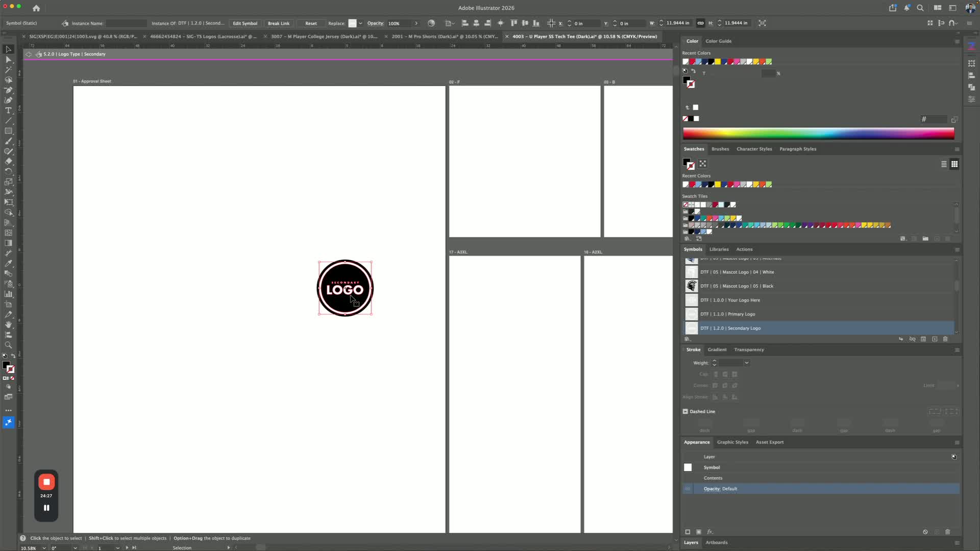Switch to the Artboards tab
Image resolution: width=980 pixels, height=551 pixels.
716,543
